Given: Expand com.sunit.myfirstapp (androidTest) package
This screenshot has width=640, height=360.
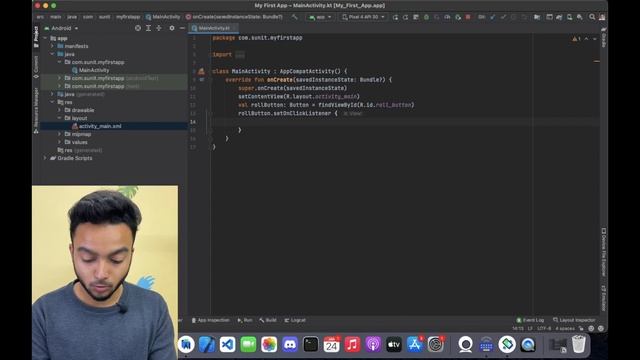Looking at the screenshot, I should (60, 78).
